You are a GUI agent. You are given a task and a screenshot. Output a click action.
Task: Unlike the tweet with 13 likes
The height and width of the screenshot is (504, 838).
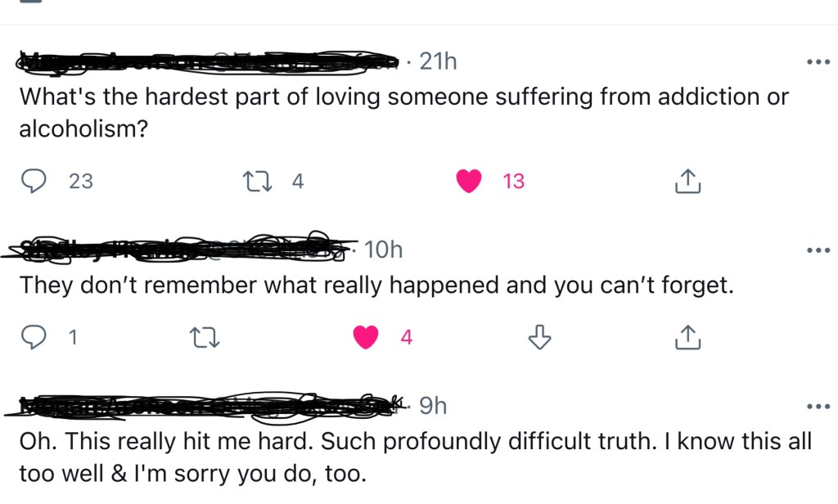[x=469, y=181]
